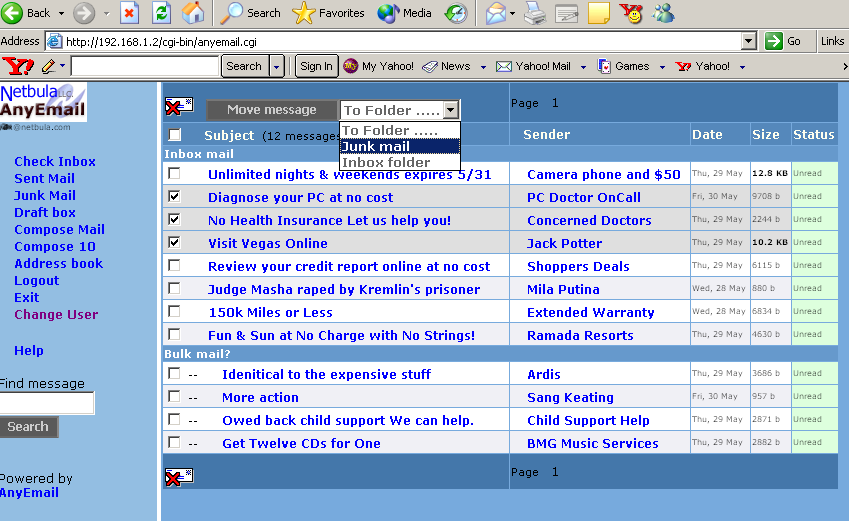The image size is (849, 521).
Task: Open the To Folder dropdown arrow
Action: [x=450, y=110]
